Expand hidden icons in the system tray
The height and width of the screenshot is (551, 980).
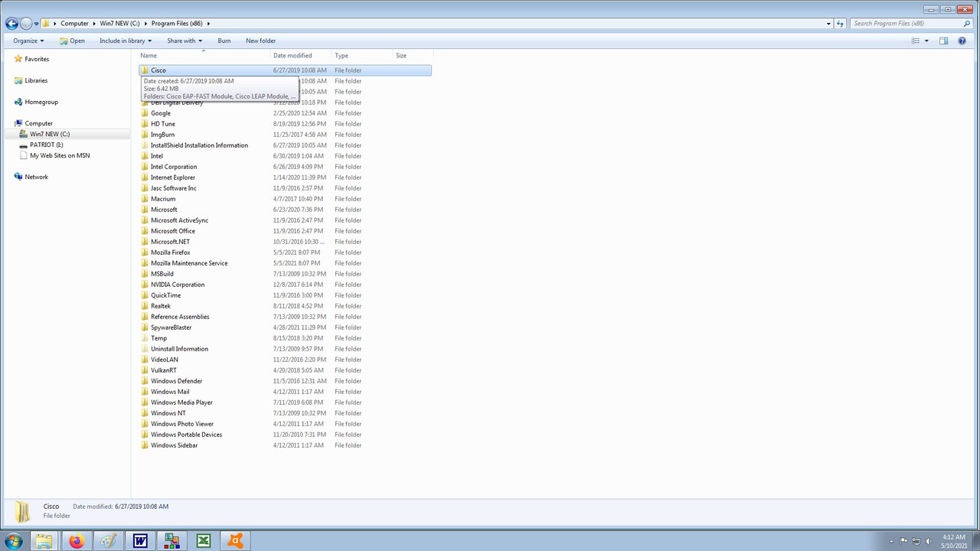tap(891, 541)
